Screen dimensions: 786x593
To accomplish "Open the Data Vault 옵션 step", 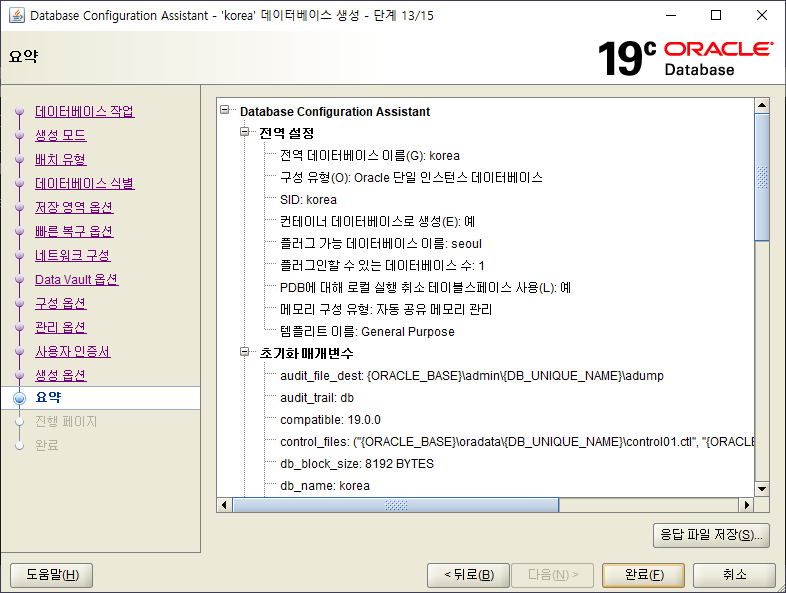I will tap(76, 280).
